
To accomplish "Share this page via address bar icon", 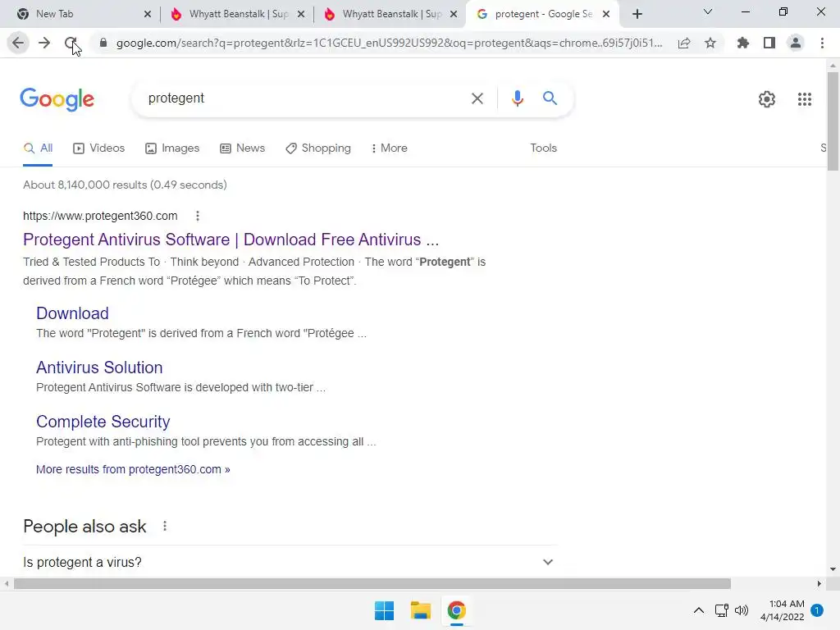I will click(x=684, y=43).
